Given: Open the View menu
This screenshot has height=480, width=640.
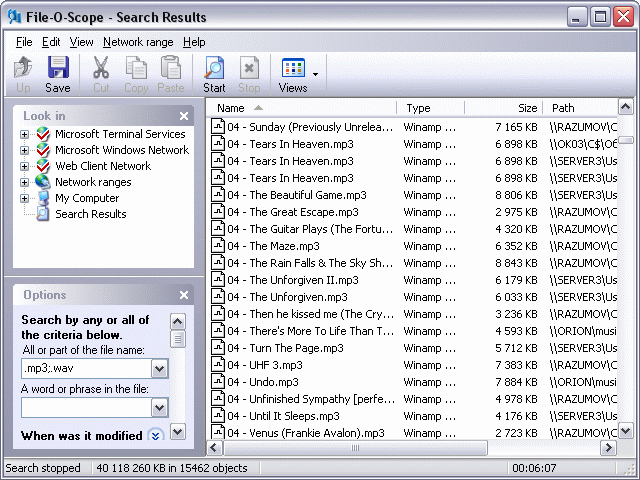Looking at the screenshot, I should pyautogui.click(x=81, y=42).
